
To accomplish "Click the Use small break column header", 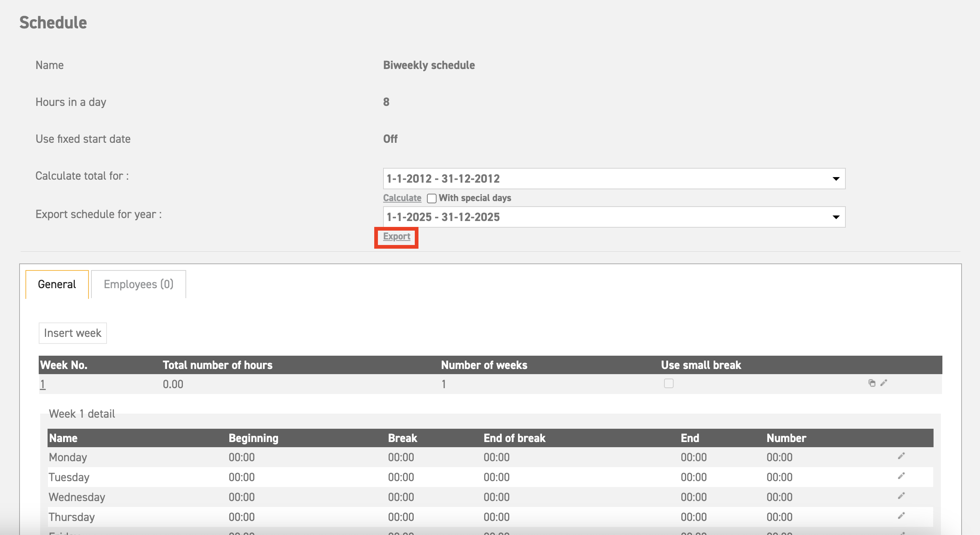I will tap(701, 365).
